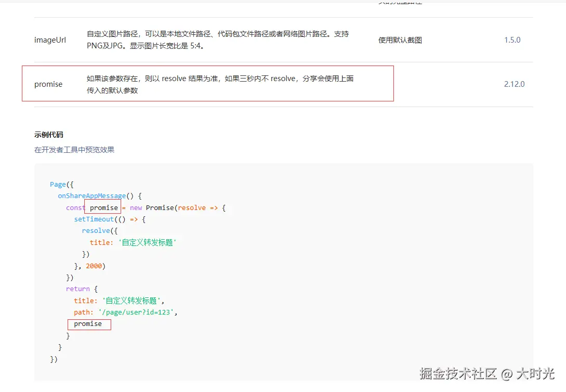Click version 1.5.0 in the imageUrl row
Screen dimensions: 566x392
tap(512, 40)
